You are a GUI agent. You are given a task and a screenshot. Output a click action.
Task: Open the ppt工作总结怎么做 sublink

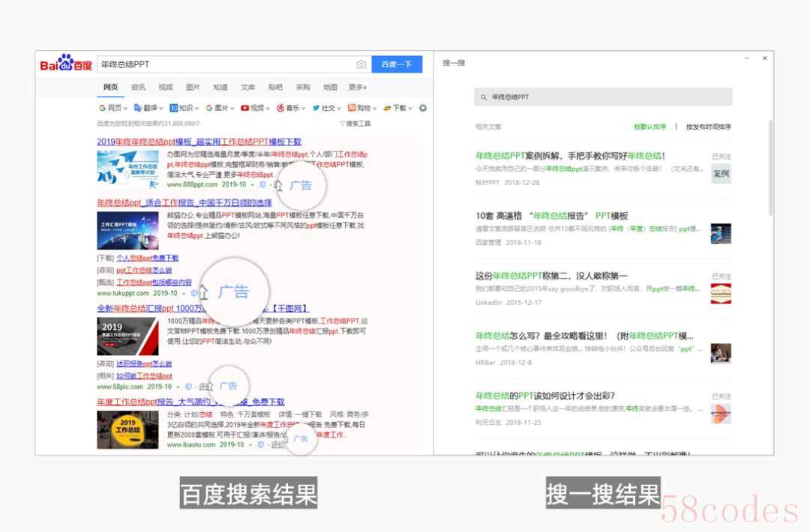pos(144,270)
